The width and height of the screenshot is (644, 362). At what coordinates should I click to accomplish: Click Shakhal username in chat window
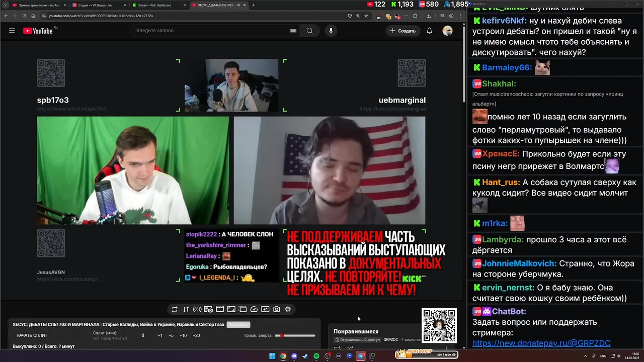pos(499,83)
